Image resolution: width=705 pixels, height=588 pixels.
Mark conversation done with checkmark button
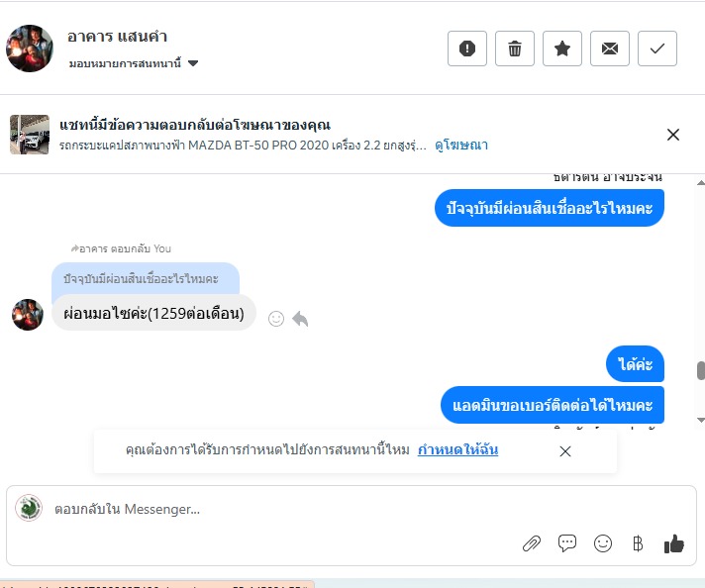657,49
